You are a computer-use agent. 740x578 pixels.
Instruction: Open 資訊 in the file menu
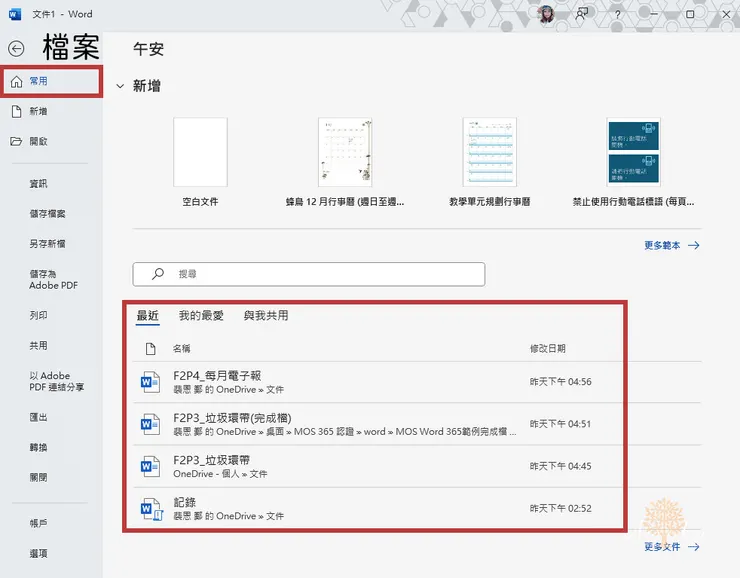(38, 184)
